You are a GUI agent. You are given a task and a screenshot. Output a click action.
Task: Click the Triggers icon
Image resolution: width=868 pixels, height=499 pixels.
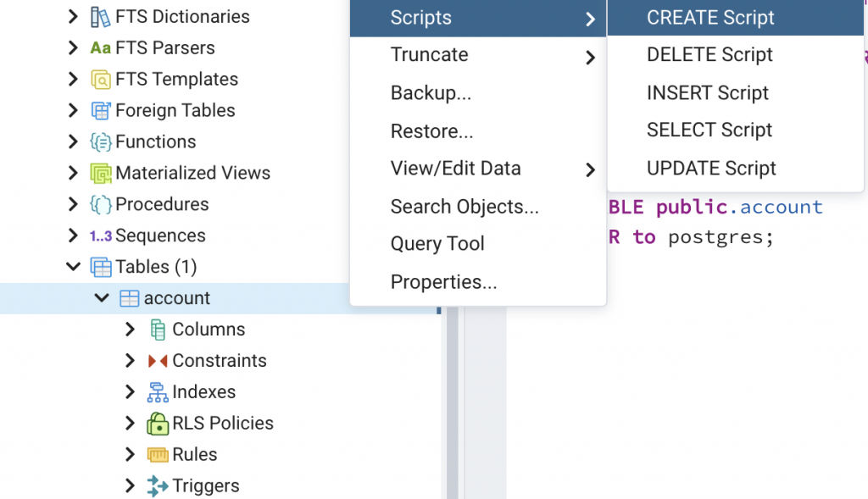[x=158, y=486]
